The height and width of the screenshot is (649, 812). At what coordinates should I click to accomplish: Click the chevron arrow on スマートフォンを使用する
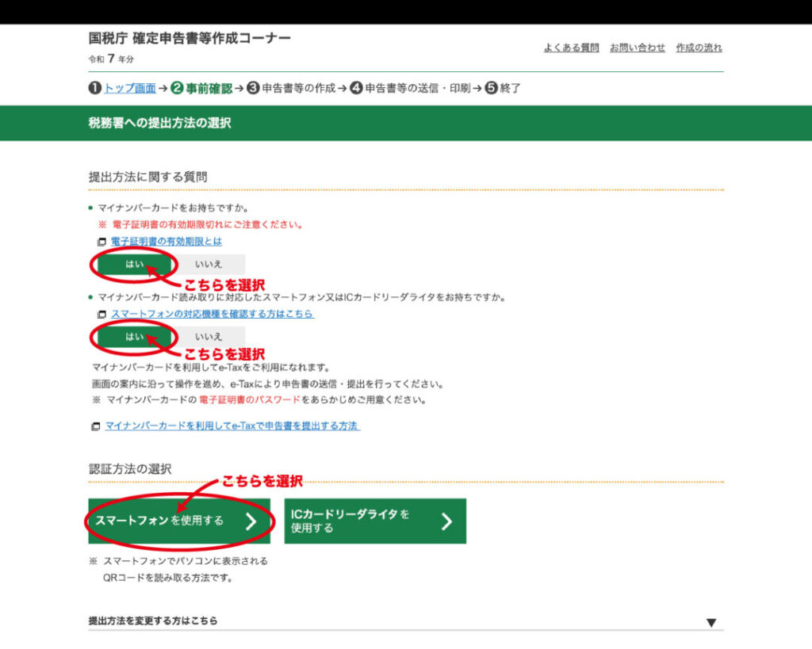(x=251, y=521)
